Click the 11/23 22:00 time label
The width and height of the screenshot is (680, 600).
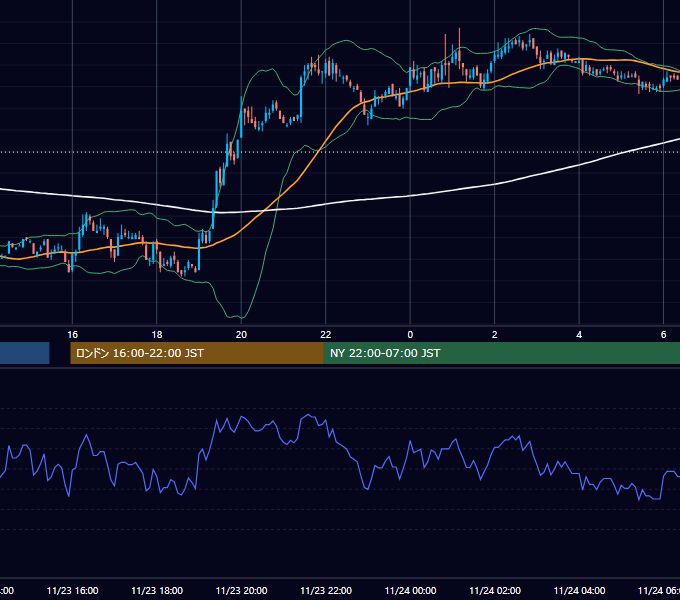[326, 590]
